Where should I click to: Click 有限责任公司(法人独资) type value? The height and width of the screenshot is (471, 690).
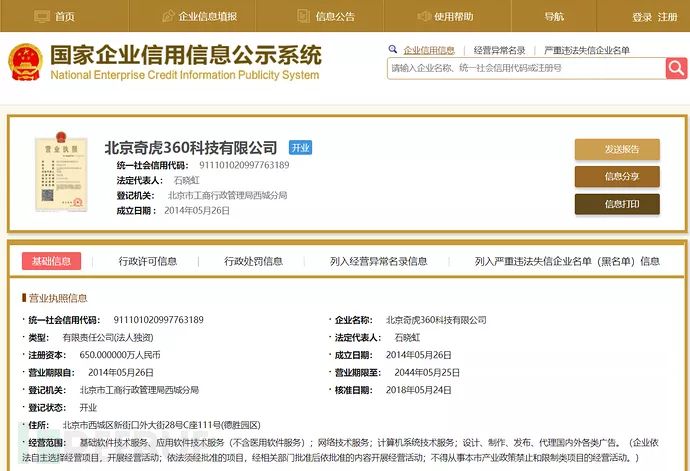(108, 338)
